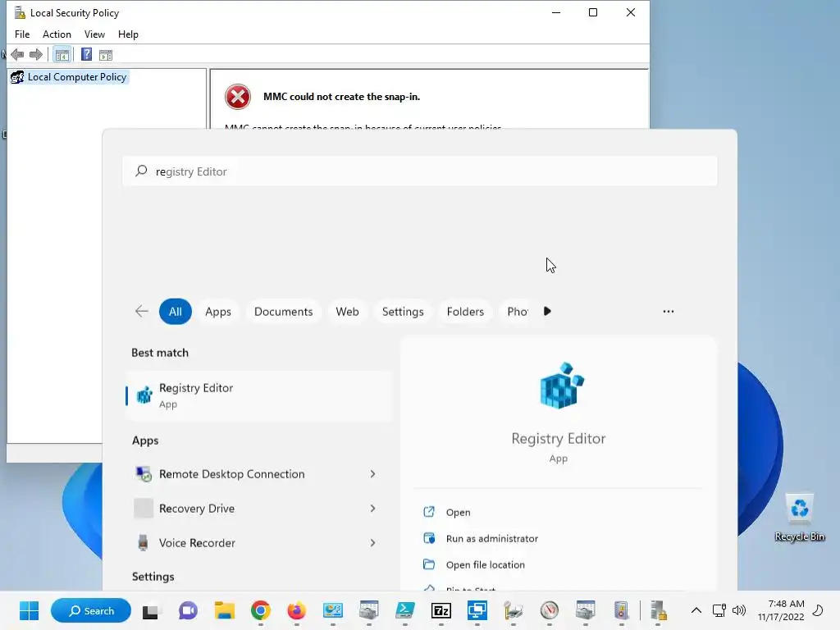
Task: Expand Recovery Drive result chevron
Action: pyautogui.click(x=373, y=509)
